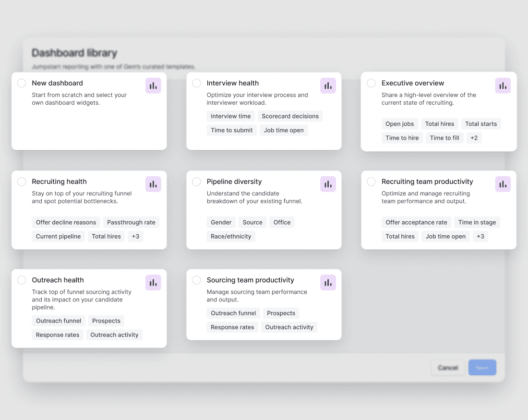
Task: Click the chart icon on Outreach health card
Action: tap(153, 282)
